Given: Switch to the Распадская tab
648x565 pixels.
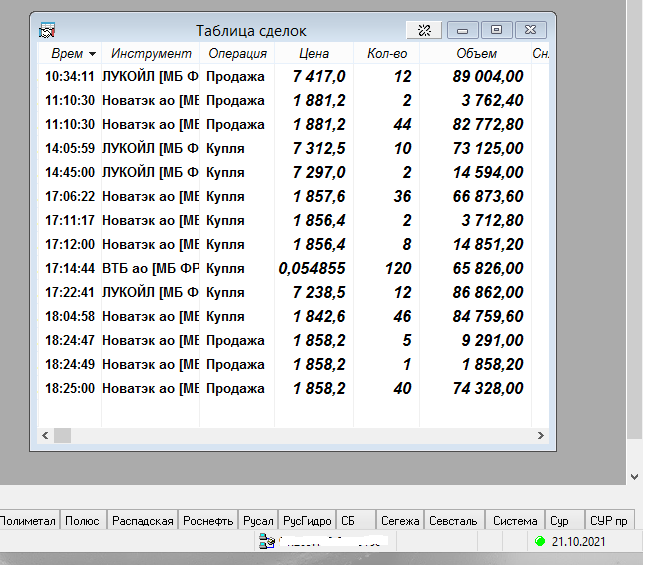Looking at the screenshot, I should 143,521.
